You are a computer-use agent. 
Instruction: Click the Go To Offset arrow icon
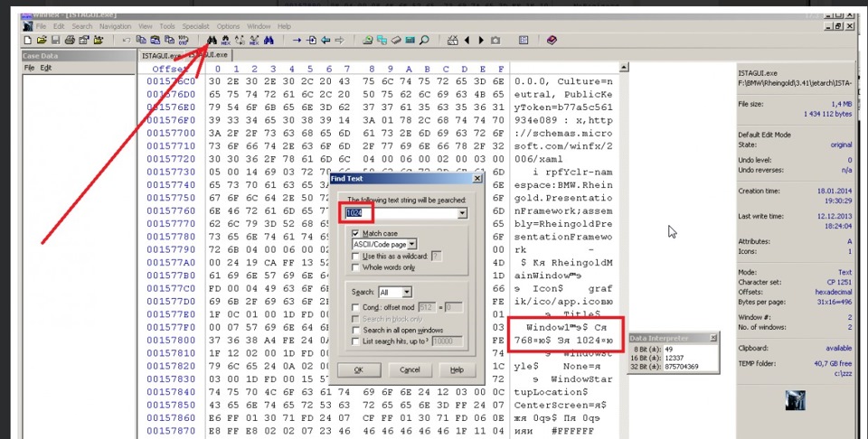[x=297, y=41]
